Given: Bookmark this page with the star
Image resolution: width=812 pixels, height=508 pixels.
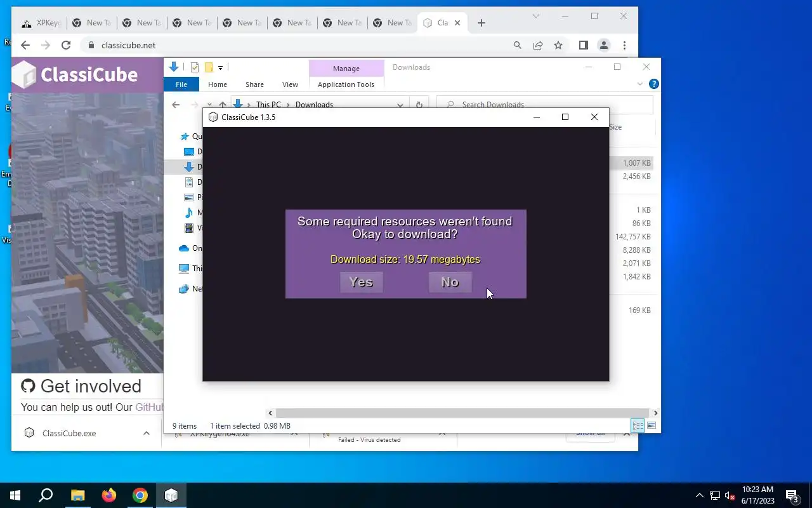Looking at the screenshot, I should pos(558,45).
